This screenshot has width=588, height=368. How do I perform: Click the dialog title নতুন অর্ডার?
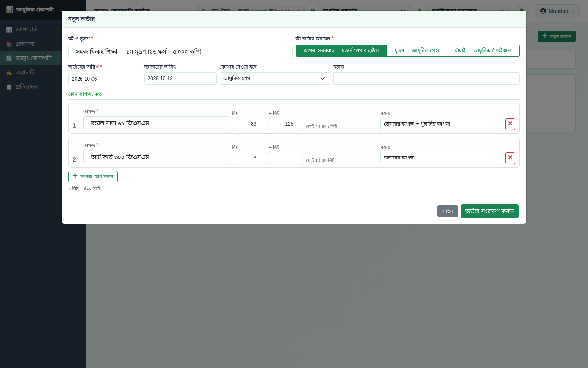[x=82, y=19]
